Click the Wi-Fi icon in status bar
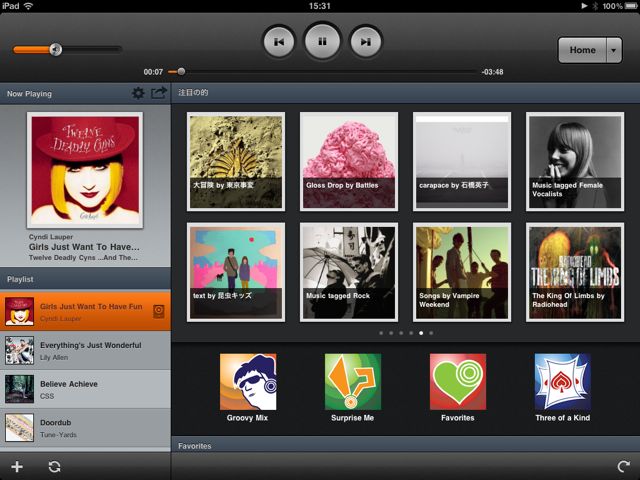This screenshot has height=480, width=640. pyautogui.click(x=28, y=6)
